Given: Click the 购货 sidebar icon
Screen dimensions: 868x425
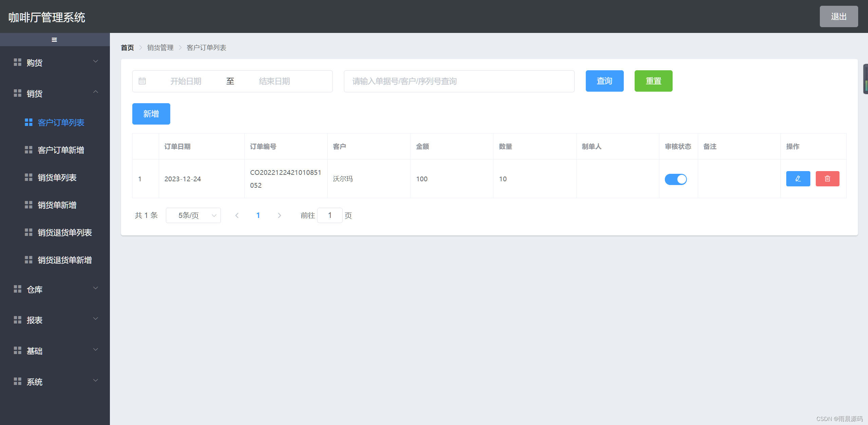Looking at the screenshot, I should [18, 62].
